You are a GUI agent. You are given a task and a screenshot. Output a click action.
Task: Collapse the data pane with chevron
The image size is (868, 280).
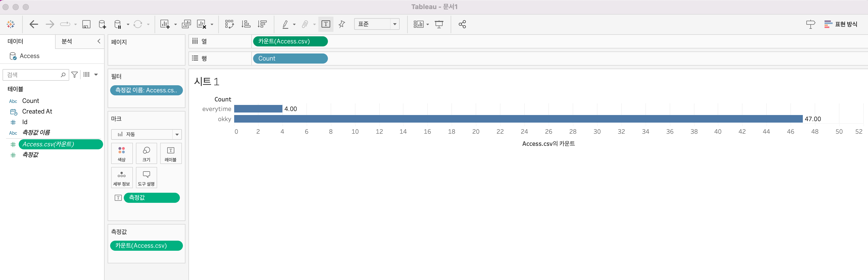point(99,41)
